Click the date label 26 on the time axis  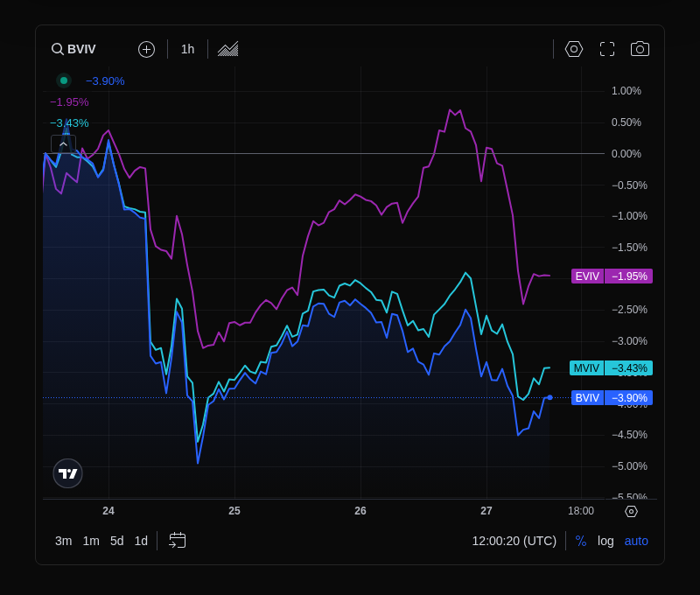pos(360,511)
